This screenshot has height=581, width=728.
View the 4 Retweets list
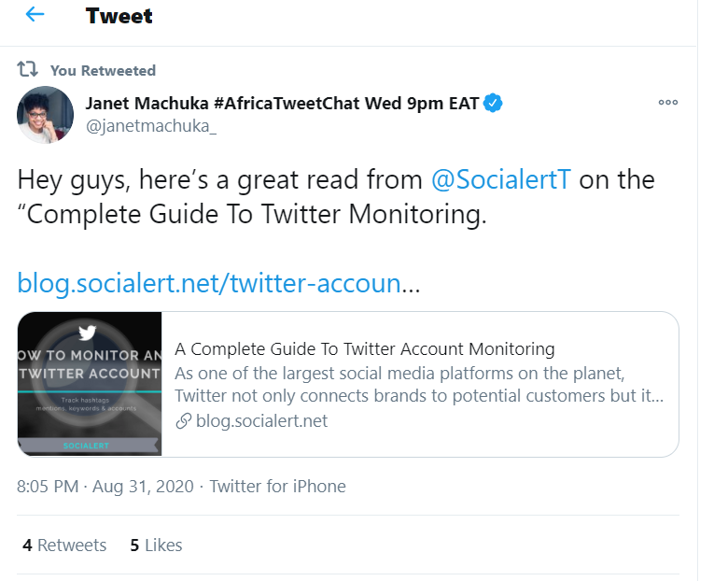coord(64,546)
